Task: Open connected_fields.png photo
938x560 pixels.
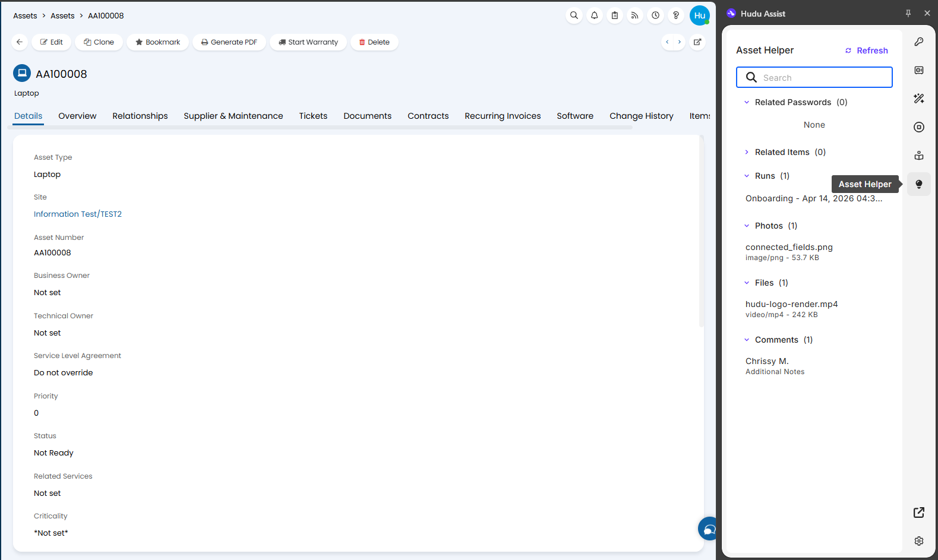Action: pyautogui.click(x=789, y=252)
